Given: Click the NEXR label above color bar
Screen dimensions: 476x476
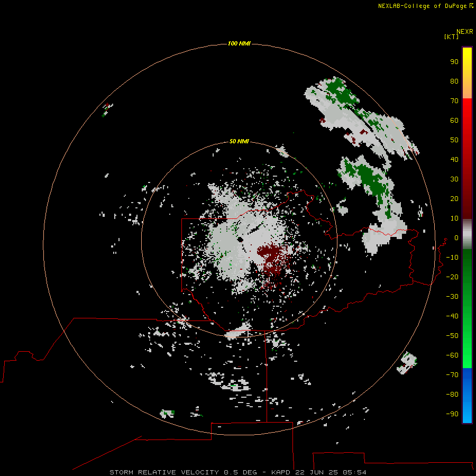Looking at the screenshot, I should click(x=465, y=32).
